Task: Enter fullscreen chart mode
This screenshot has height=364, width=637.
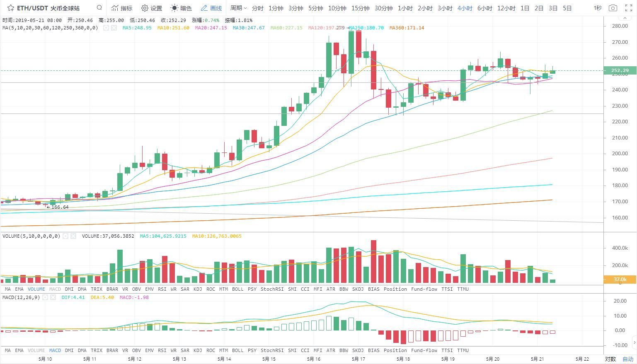Action: point(628,8)
